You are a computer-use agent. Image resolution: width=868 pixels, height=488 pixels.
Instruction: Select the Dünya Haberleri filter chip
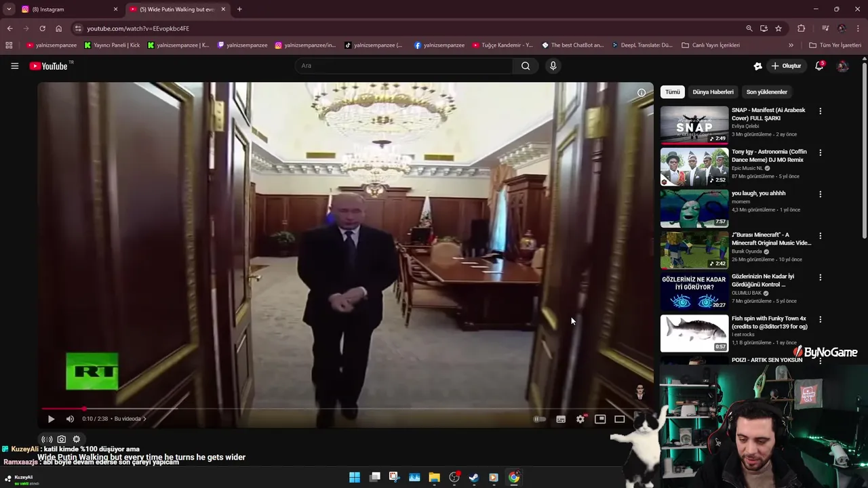coord(713,92)
